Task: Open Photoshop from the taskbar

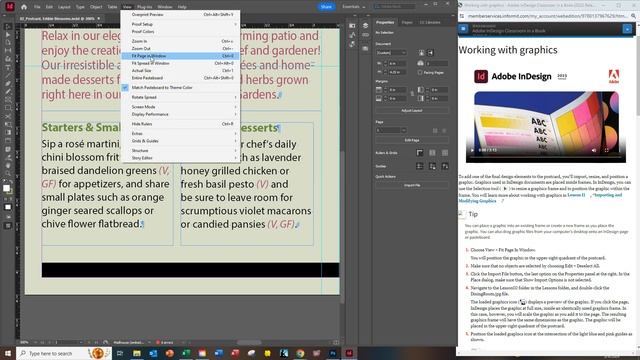Action: pyautogui.click(x=333, y=353)
